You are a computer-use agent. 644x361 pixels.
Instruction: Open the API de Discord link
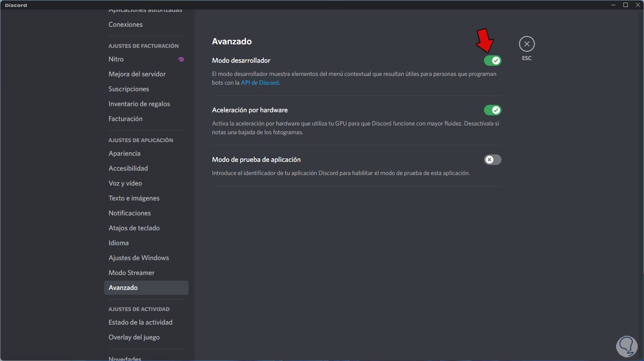point(260,83)
